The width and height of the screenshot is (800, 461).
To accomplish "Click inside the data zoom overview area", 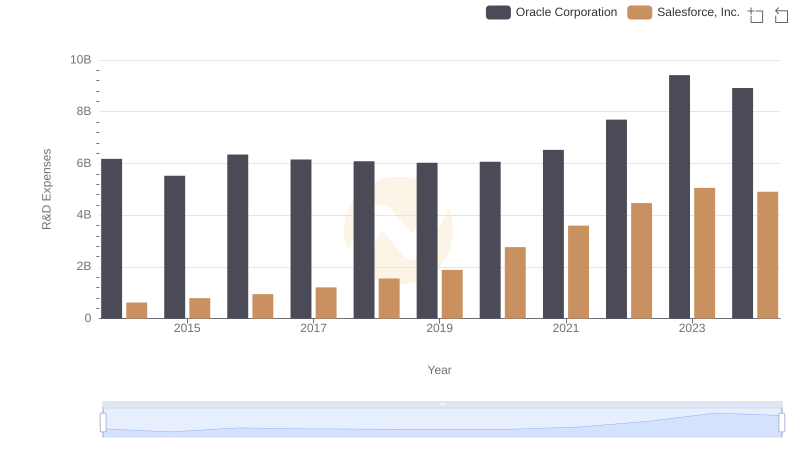I will click(442, 423).
